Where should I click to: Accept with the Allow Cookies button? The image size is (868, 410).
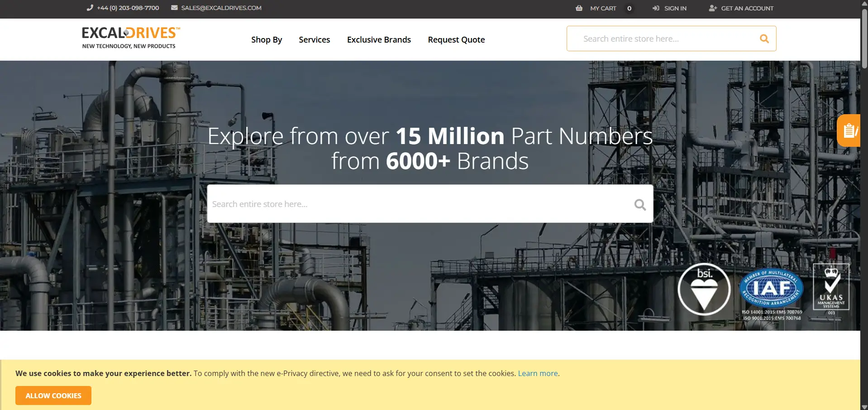tap(53, 396)
